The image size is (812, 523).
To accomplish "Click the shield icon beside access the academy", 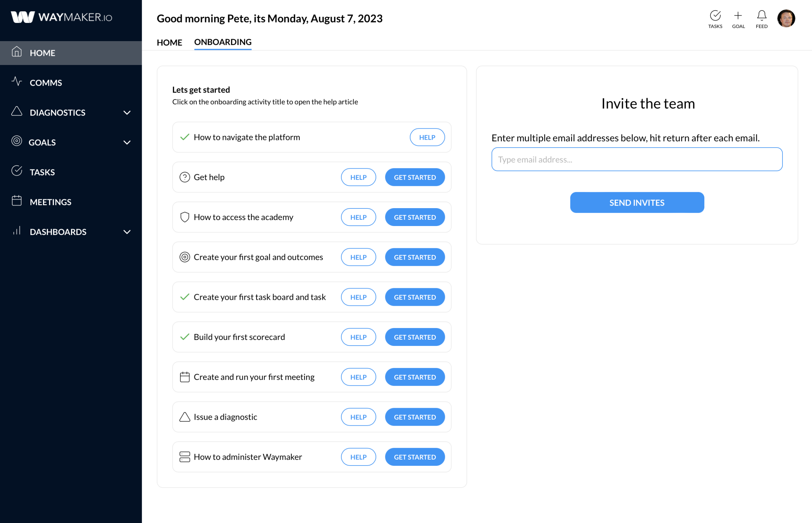I will (184, 217).
